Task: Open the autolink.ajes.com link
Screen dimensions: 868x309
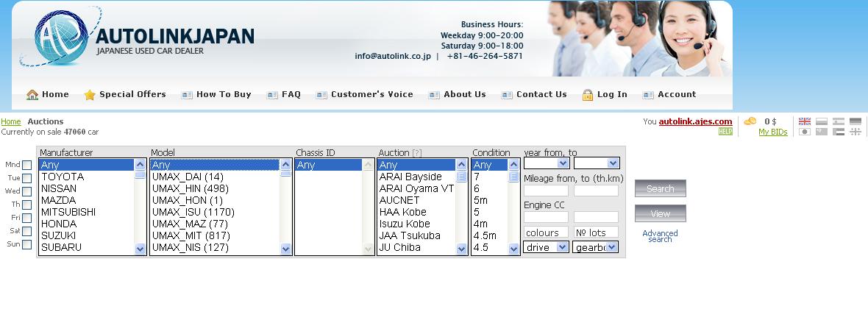Action: click(695, 121)
